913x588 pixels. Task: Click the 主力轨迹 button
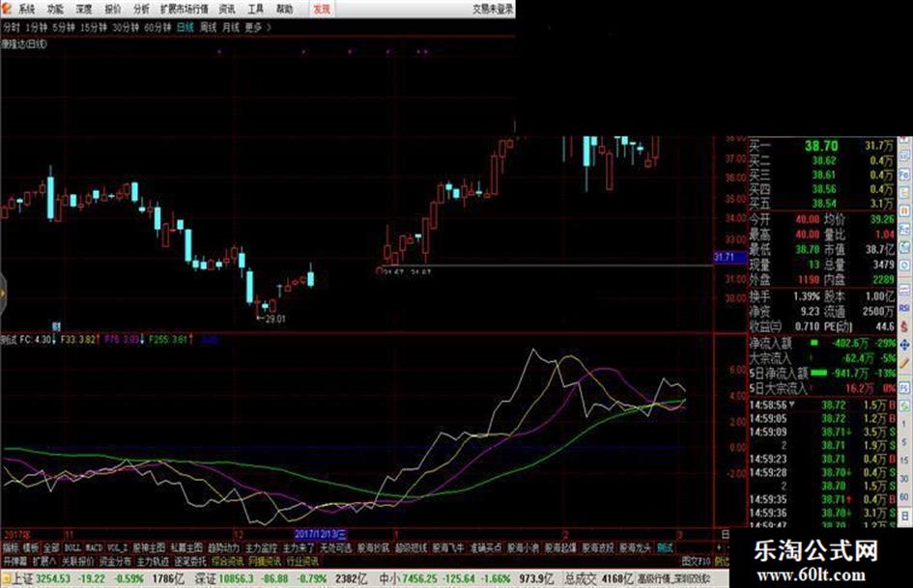(x=153, y=561)
